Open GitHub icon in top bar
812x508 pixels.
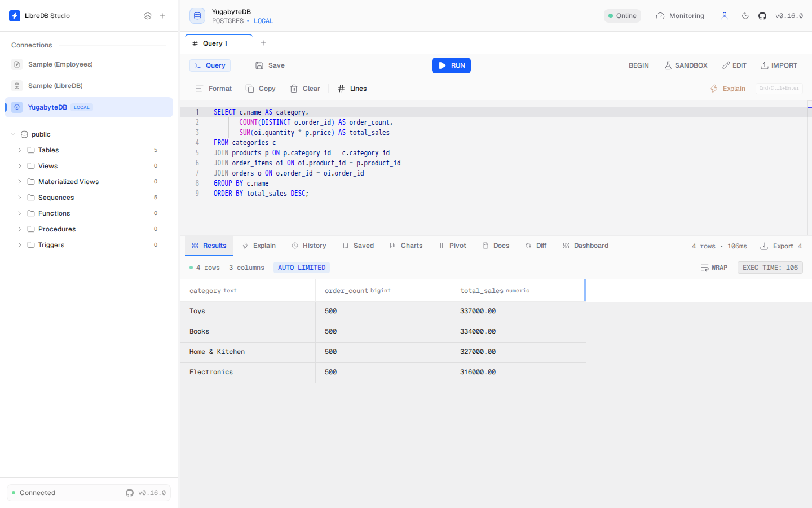pos(762,16)
